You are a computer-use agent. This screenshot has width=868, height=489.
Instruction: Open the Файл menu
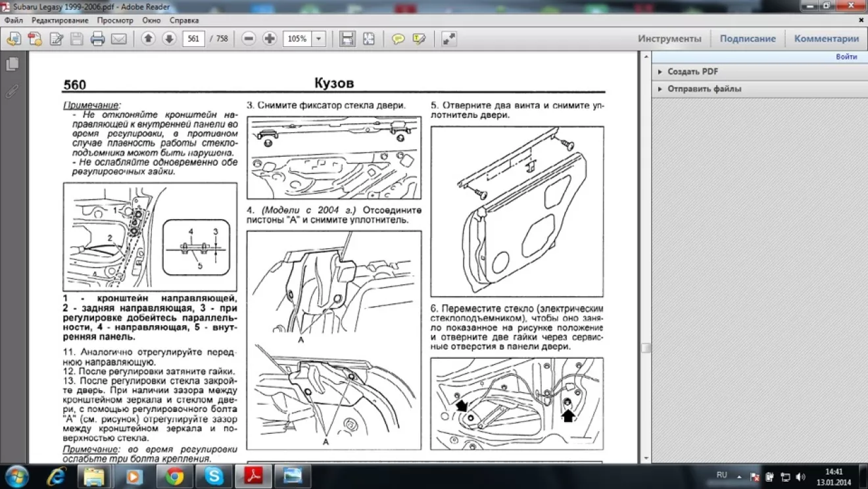(x=13, y=20)
